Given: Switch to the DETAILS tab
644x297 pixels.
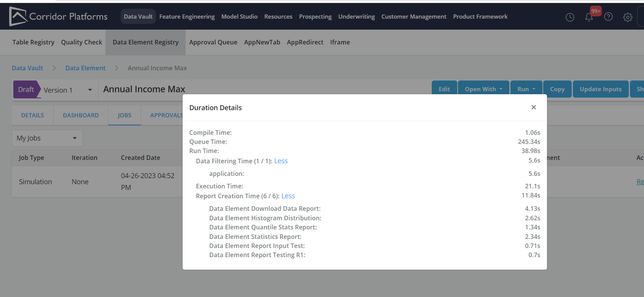Looking at the screenshot, I should tap(32, 115).
